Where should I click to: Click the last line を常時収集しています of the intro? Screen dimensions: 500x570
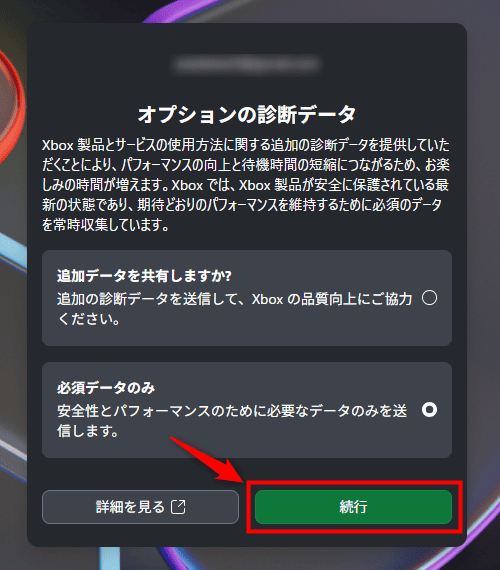[x=106, y=225]
